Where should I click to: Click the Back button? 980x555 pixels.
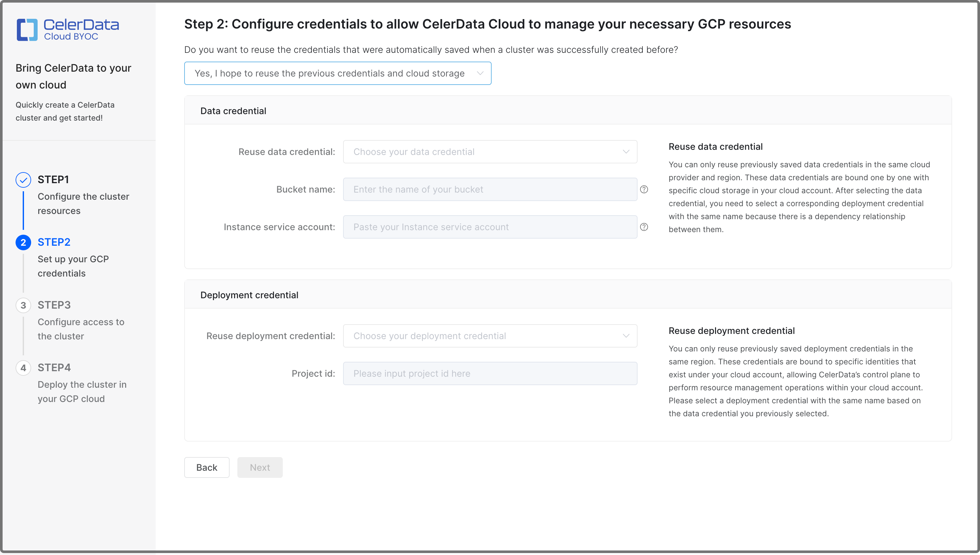[x=207, y=467]
